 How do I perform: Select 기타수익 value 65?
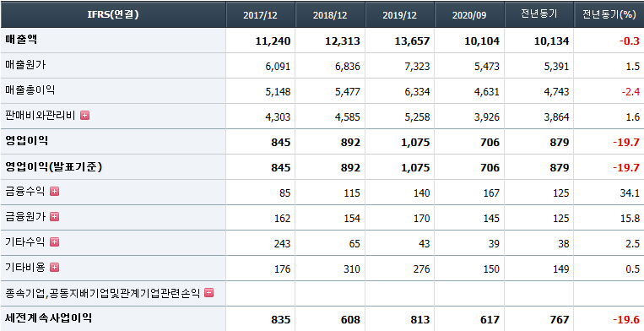[x=354, y=244]
